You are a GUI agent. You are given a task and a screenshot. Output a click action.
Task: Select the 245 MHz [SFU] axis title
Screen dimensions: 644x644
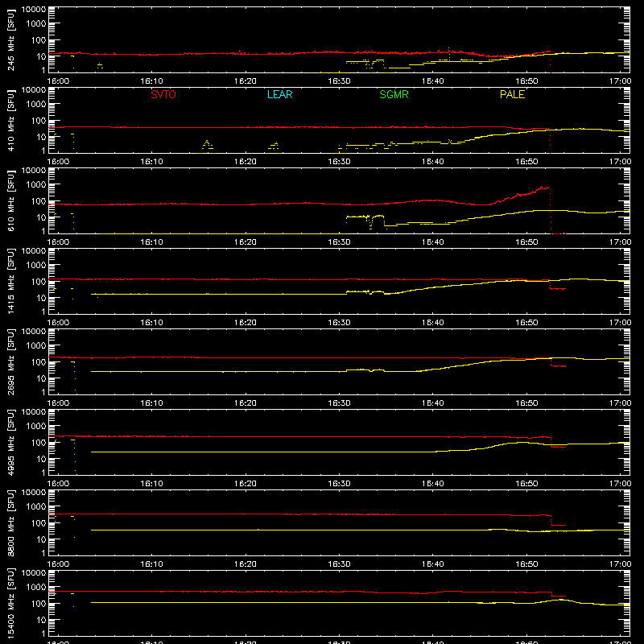pyautogui.click(x=11, y=39)
